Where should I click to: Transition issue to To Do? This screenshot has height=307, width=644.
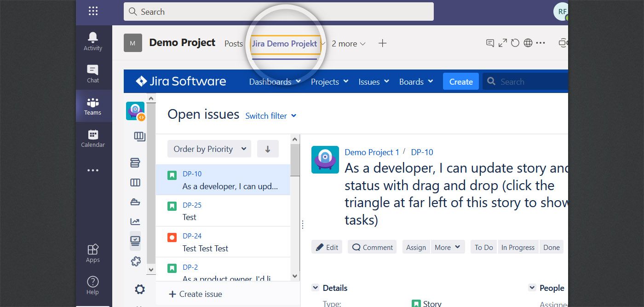[483, 247]
